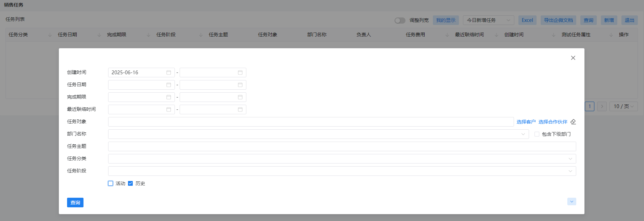Expand more options chevron at dialog bottom
The height and width of the screenshot is (221, 644).
pyautogui.click(x=572, y=201)
